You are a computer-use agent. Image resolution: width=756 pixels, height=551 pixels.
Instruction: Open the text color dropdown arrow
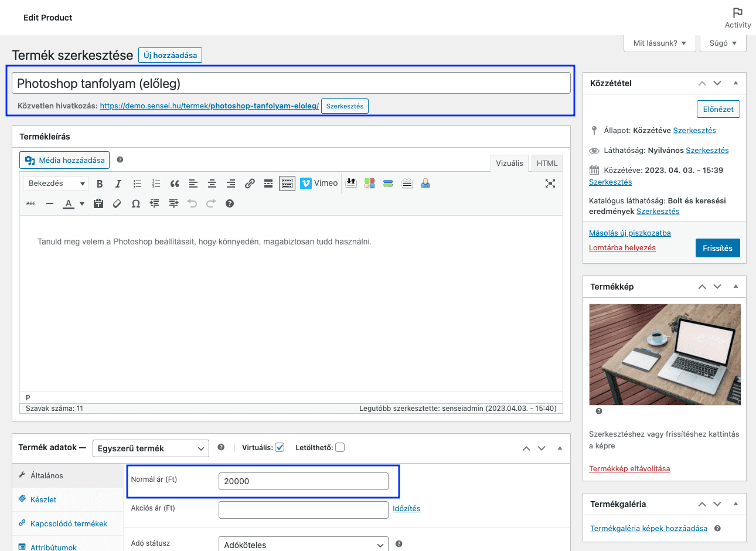point(82,203)
